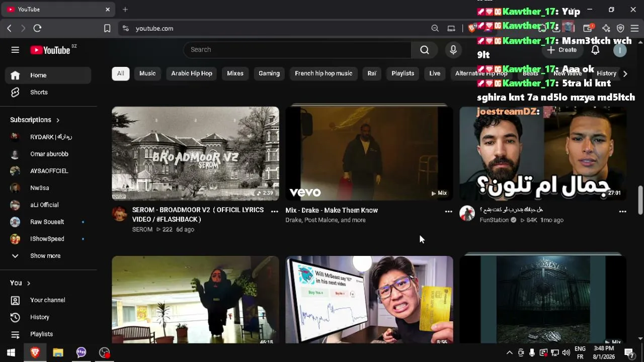Show next filter chips with arrow

625,74
